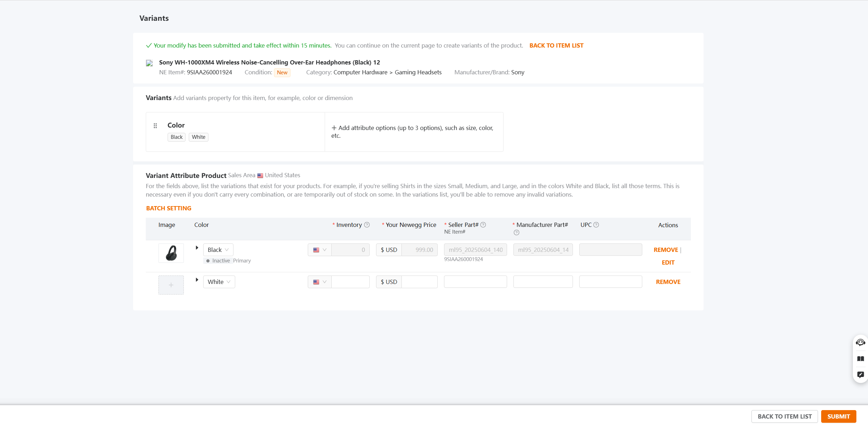This screenshot has height=427, width=868.
Task: Click White row Seller Part# field
Action: [x=475, y=282]
